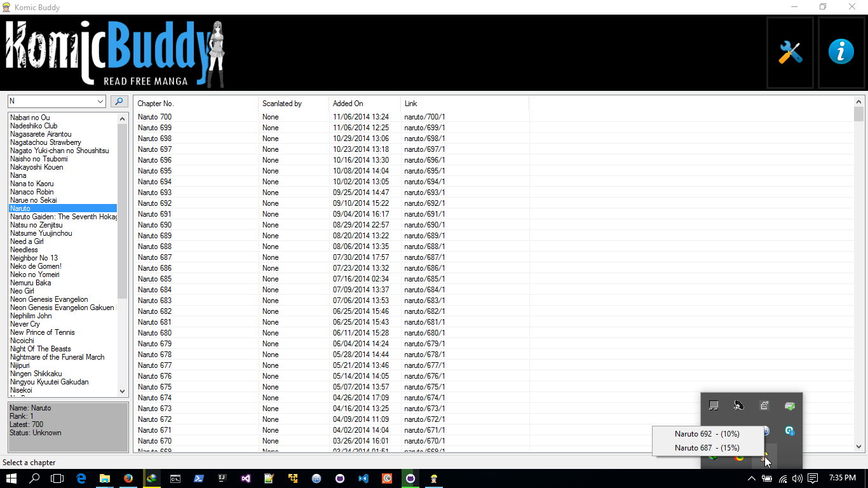Open blue Visual Studio Code from taskbar
Screen dimensions: 868x488
363,478
